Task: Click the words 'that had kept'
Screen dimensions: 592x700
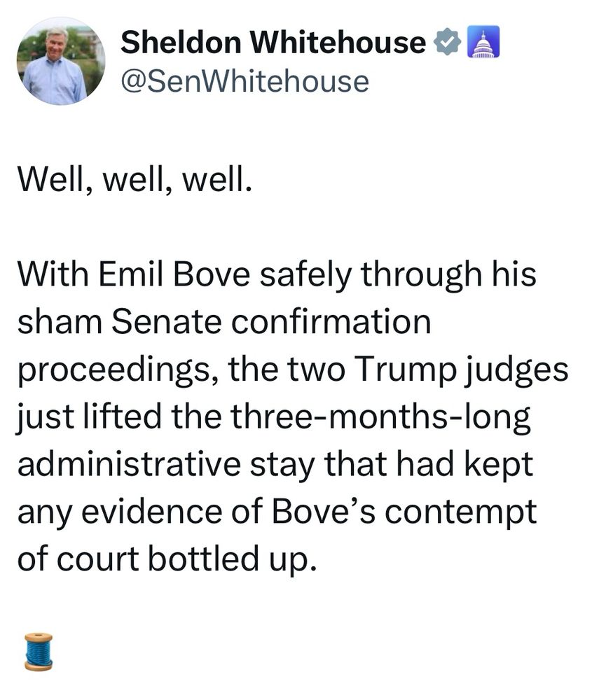Action: click(x=429, y=465)
